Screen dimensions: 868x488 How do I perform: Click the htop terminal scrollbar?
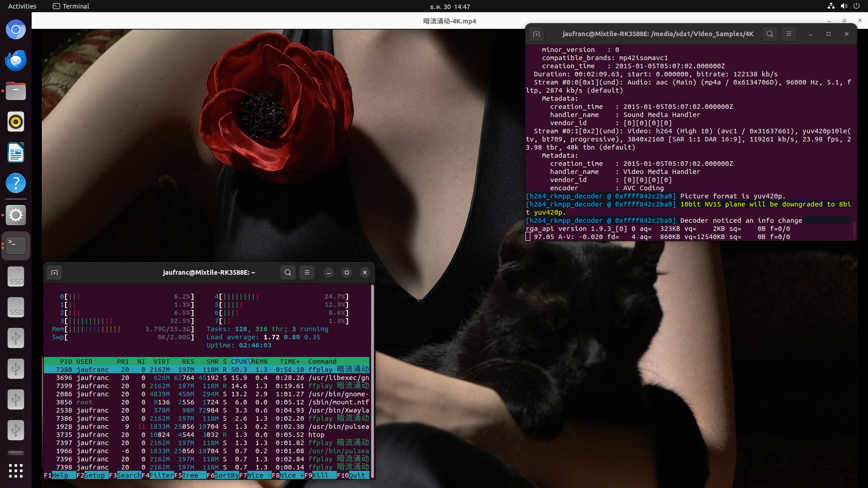[373, 381]
